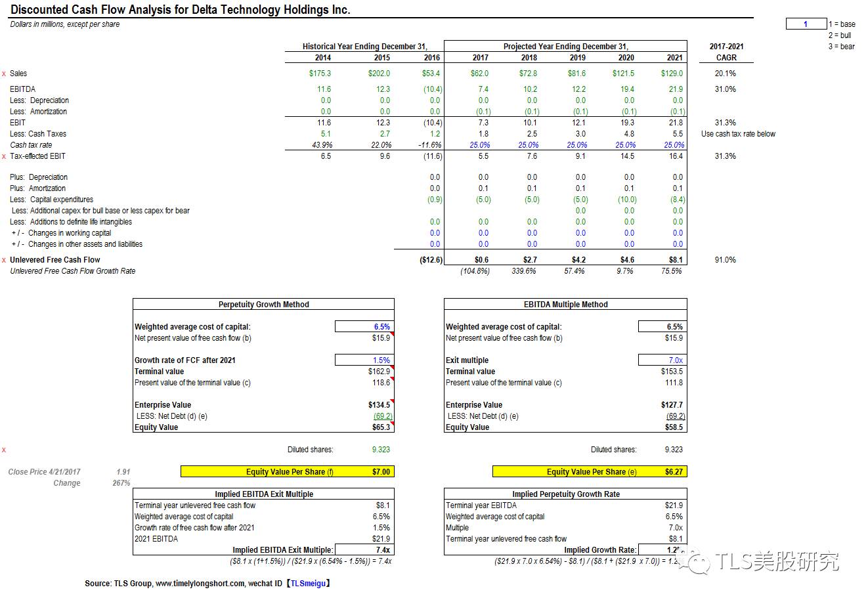The image size is (868, 600).
Task: Select the EBITDA Multiple Method table header
Action: click(565, 305)
